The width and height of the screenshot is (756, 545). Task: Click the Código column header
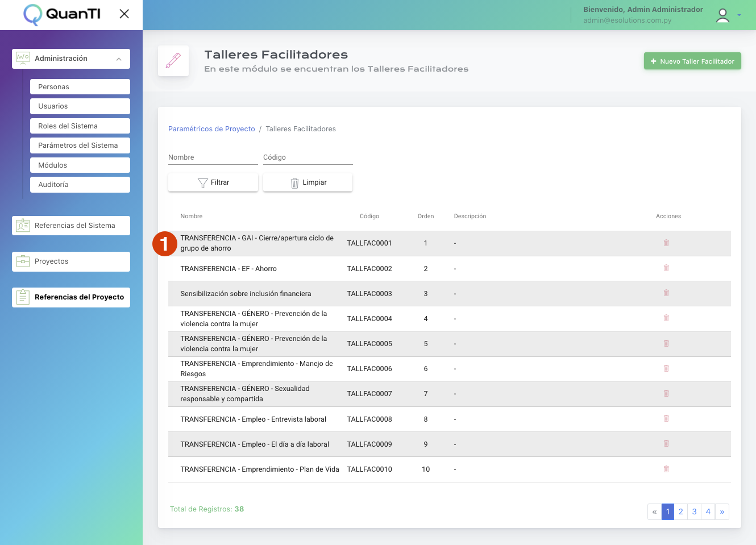click(x=369, y=217)
